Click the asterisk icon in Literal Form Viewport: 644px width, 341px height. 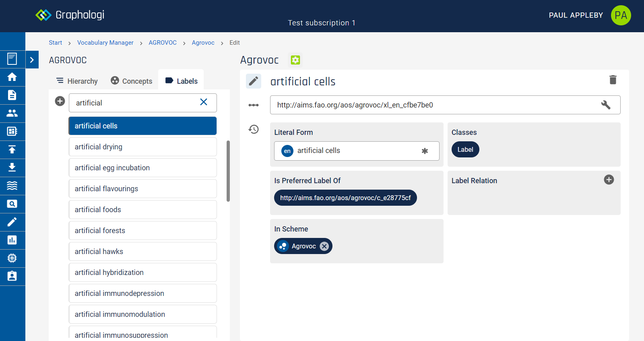[425, 151]
